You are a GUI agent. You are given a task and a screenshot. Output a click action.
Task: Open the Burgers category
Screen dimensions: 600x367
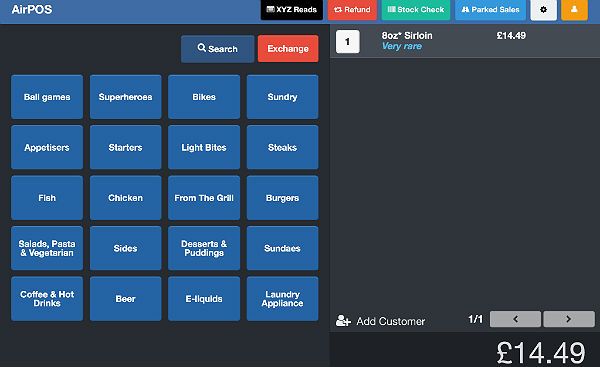point(282,198)
